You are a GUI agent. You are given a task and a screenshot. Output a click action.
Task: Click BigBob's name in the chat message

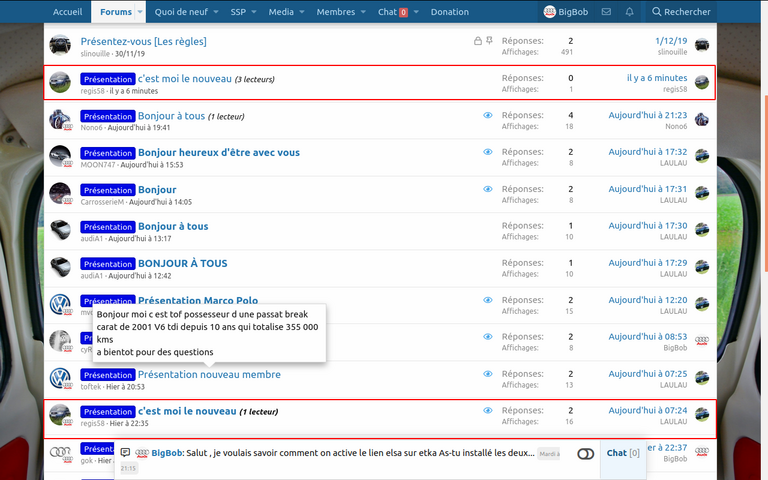[x=167, y=453]
